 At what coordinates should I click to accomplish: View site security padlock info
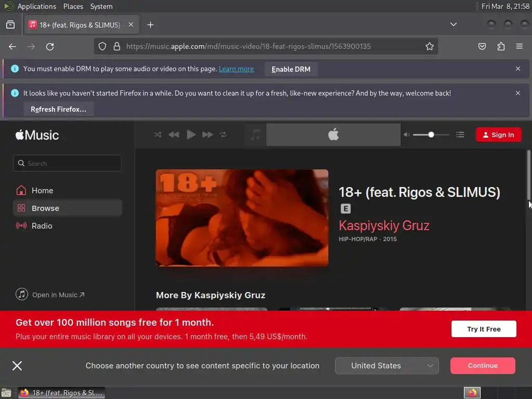click(x=117, y=46)
